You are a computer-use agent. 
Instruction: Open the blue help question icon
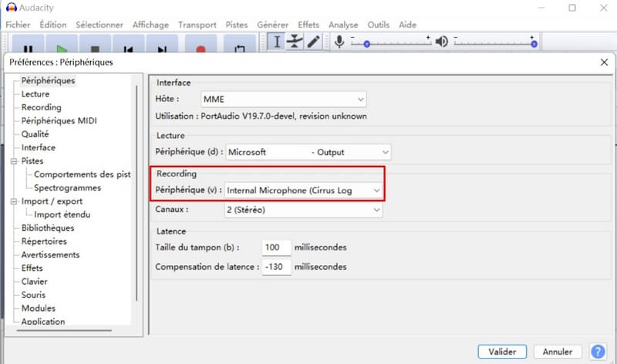[598, 352]
